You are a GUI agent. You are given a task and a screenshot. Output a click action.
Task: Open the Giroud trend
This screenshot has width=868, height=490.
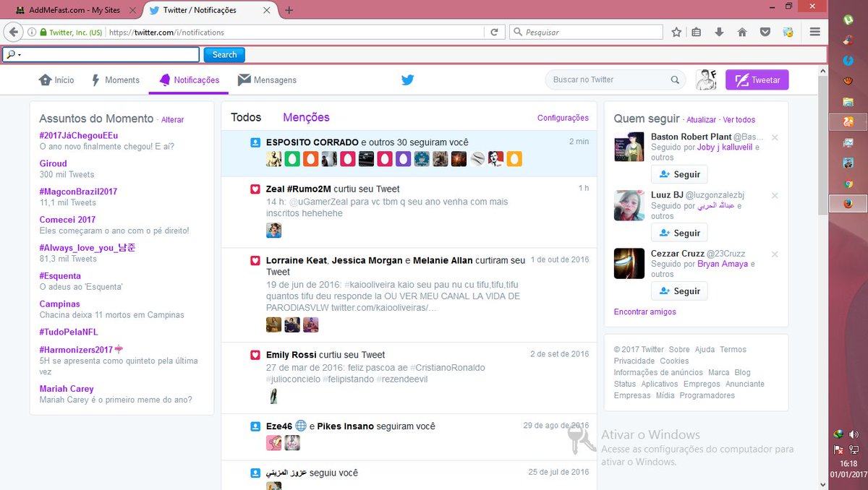[x=54, y=163]
